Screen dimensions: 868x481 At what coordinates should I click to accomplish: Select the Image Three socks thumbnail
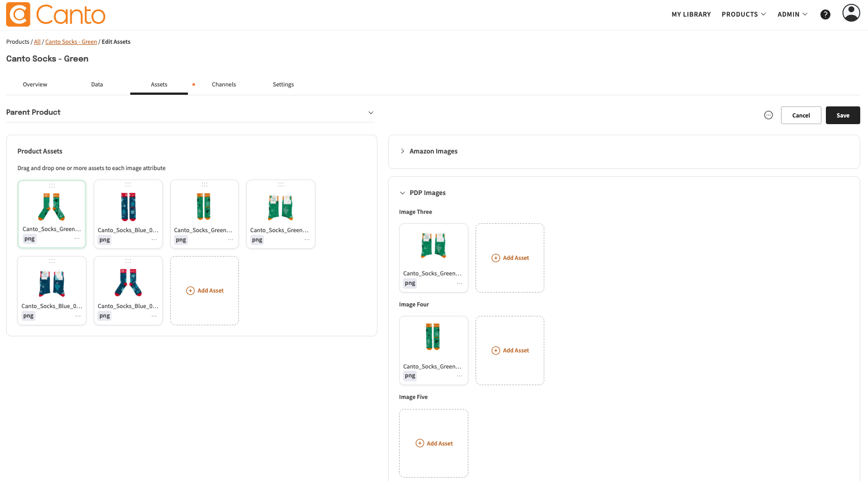coord(433,245)
